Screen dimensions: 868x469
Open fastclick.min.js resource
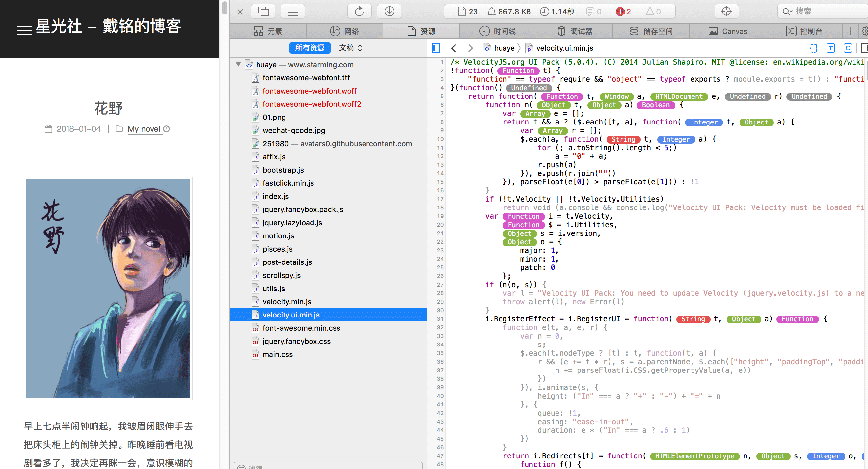pos(329,183)
